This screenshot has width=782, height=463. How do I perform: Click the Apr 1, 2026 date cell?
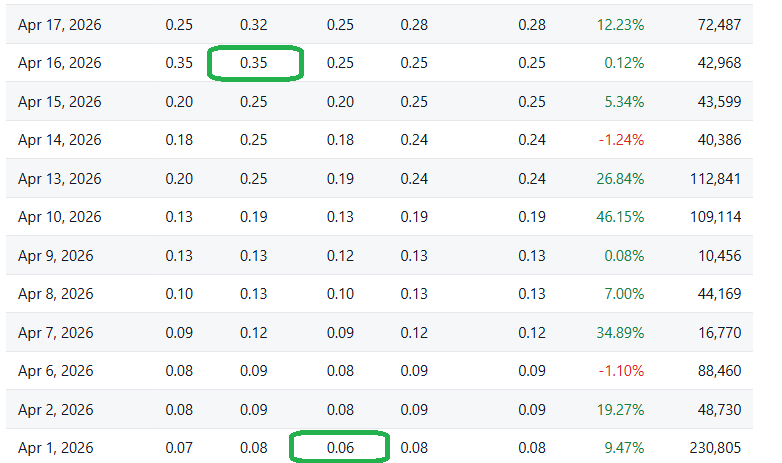pyautogui.click(x=55, y=447)
